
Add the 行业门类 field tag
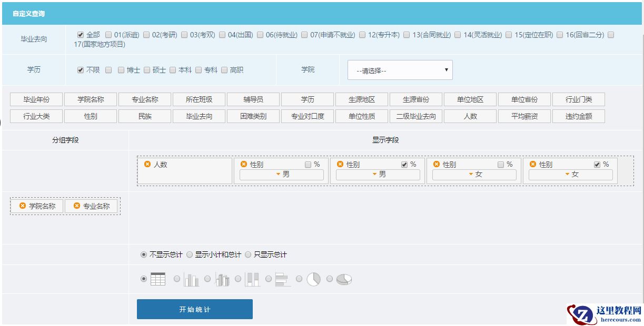pos(579,99)
